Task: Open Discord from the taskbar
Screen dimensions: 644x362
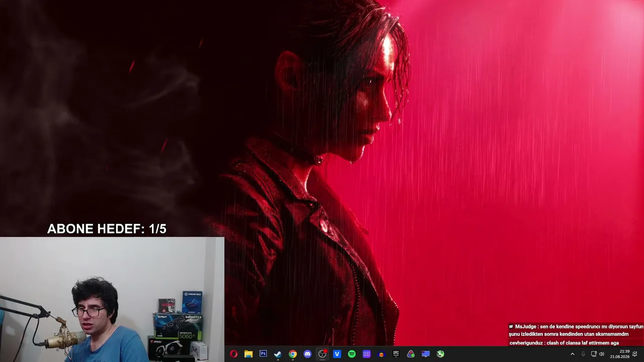Action: coord(307,354)
